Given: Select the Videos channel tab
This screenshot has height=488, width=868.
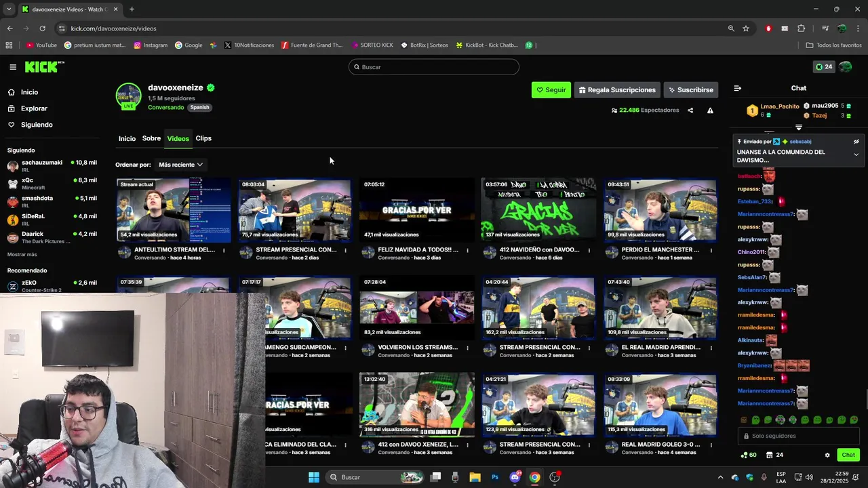Looking at the screenshot, I should click(x=178, y=138).
